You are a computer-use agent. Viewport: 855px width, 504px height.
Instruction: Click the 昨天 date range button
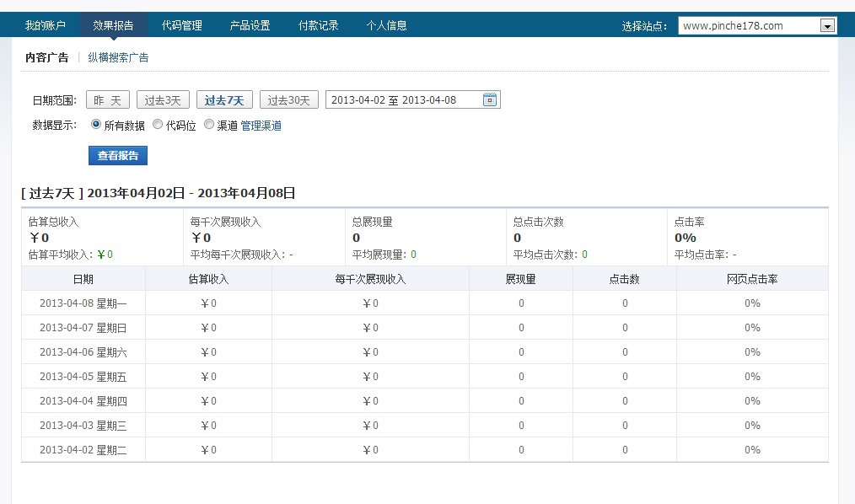[107, 100]
